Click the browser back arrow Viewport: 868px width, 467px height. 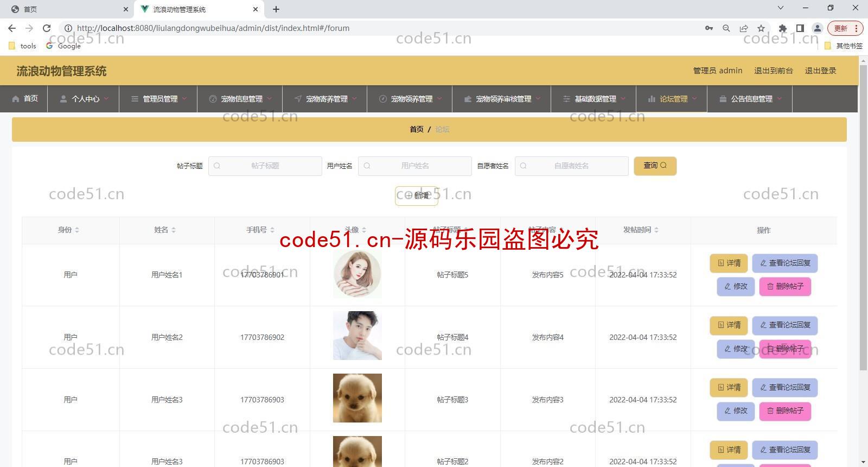click(x=12, y=28)
